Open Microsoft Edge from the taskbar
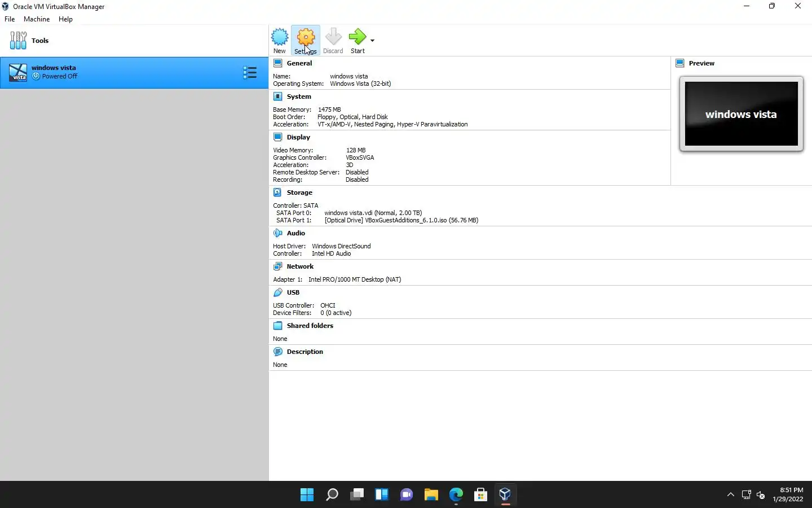The width and height of the screenshot is (812, 508). pyautogui.click(x=456, y=494)
